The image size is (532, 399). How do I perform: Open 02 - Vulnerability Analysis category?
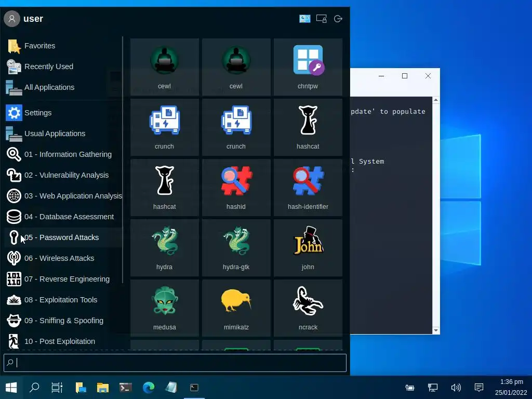63,175
